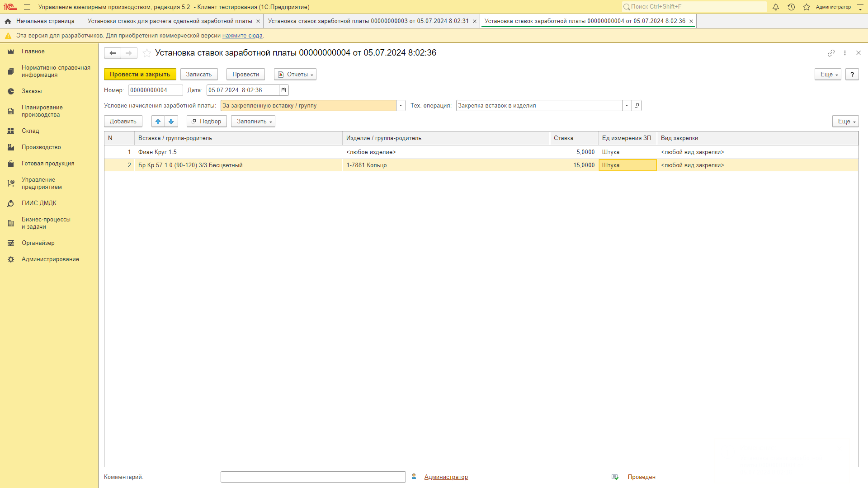Follow the нажмите сюда link
The width and height of the screenshot is (868, 488).
(x=242, y=36)
